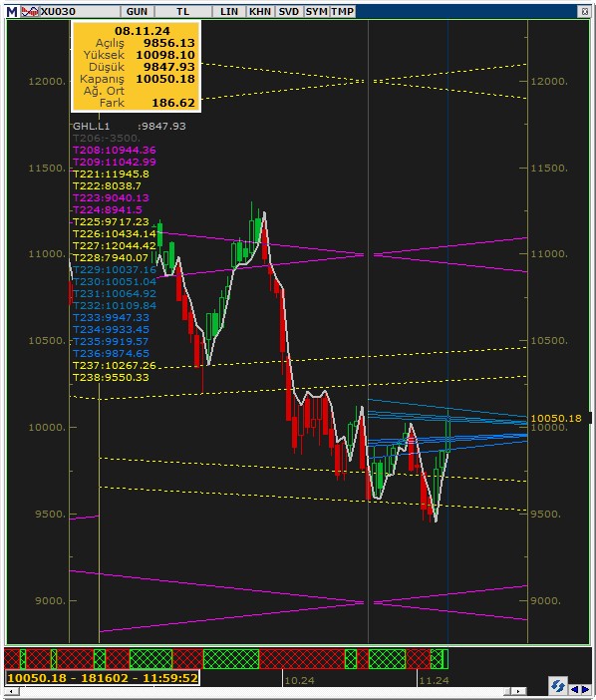
Task: Select trend line label T223:9040.13
Action: 111,197
